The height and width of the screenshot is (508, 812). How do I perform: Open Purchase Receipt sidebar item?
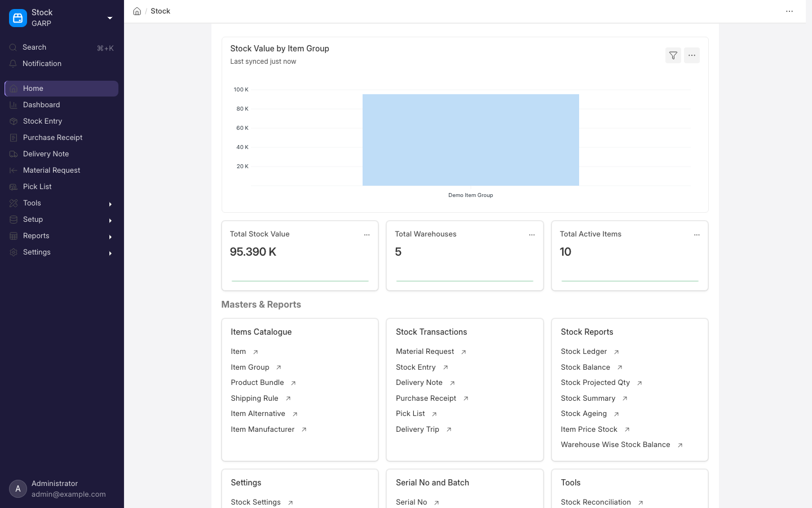[61, 138]
